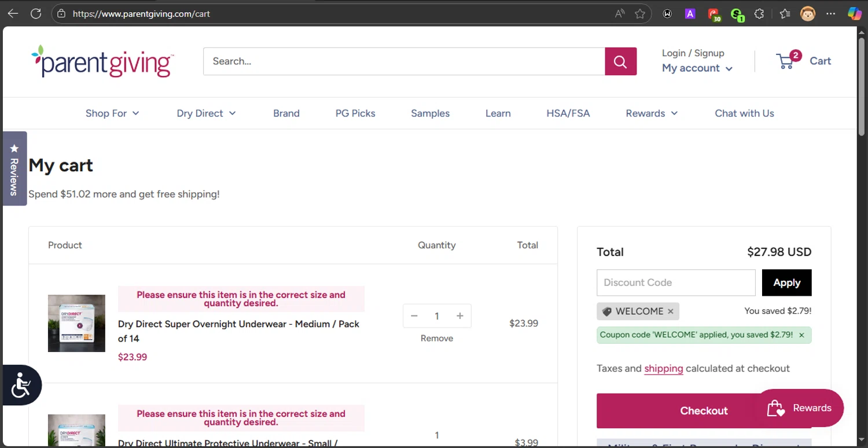The height and width of the screenshot is (448, 868).
Task: Open Chat with Us
Action: pyautogui.click(x=744, y=113)
